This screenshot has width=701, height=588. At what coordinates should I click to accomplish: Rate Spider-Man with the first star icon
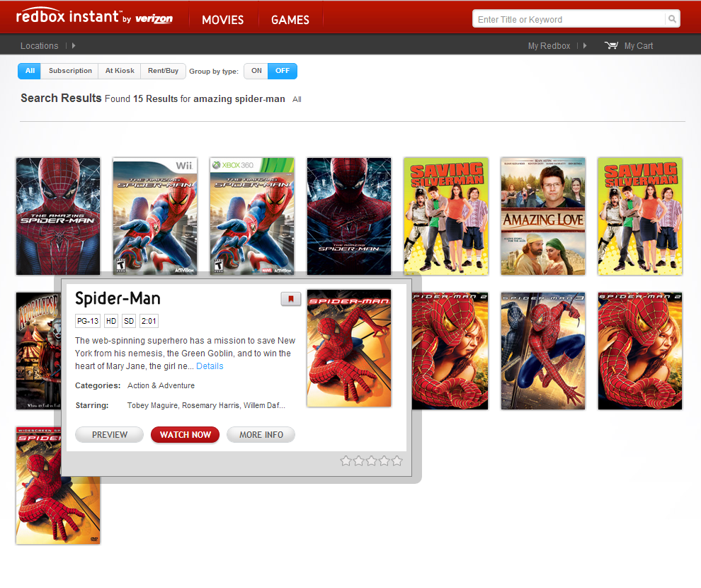346,460
